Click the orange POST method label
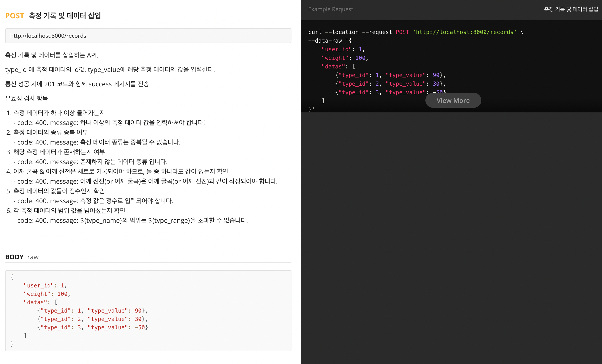The width and height of the screenshot is (602, 364). click(x=15, y=16)
